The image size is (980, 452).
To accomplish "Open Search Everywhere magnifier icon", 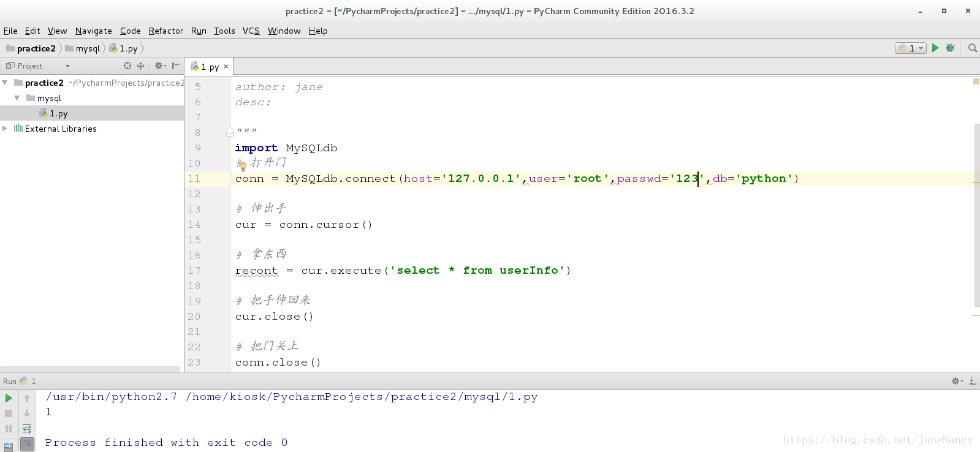I will 973,48.
